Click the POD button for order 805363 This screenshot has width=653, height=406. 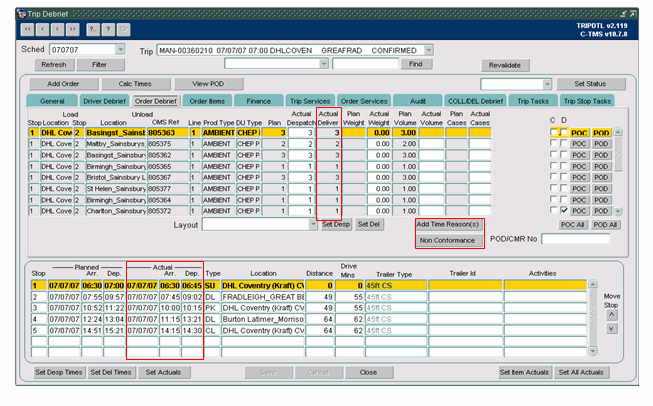(601, 133)
